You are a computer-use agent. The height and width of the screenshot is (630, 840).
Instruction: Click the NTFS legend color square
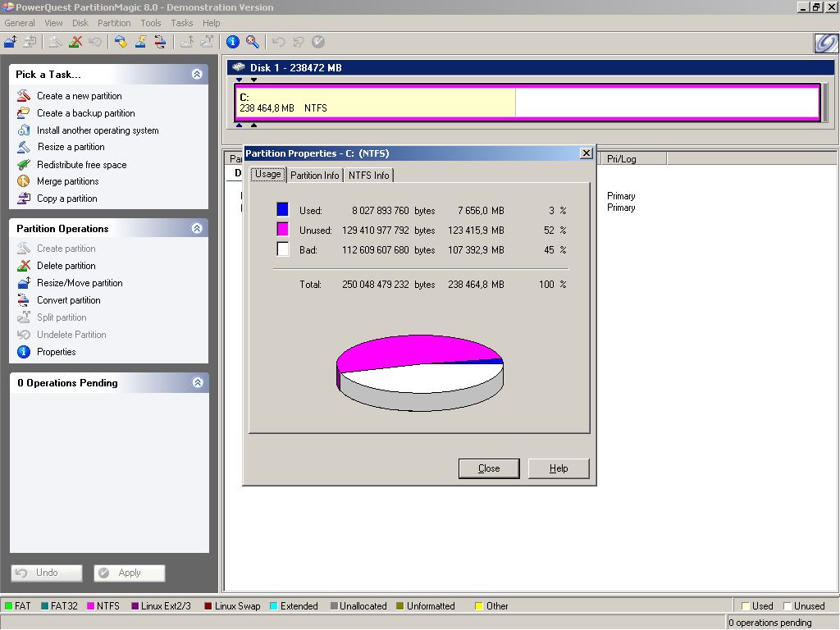[90, 606]
